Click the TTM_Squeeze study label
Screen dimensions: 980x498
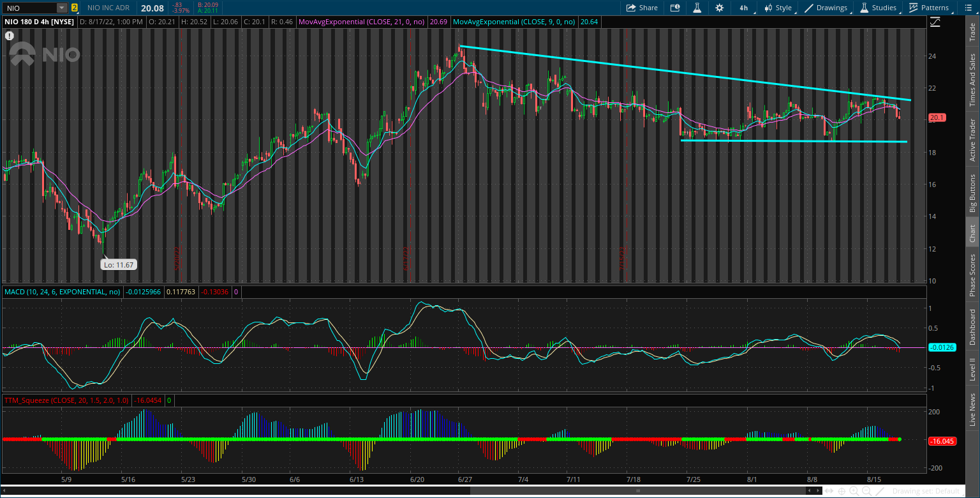coord(66,400)
